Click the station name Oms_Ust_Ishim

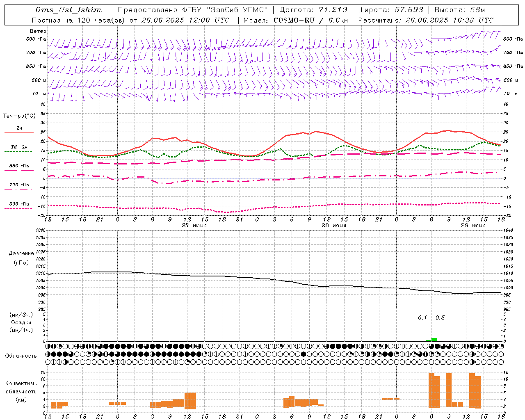coord(68,10)
